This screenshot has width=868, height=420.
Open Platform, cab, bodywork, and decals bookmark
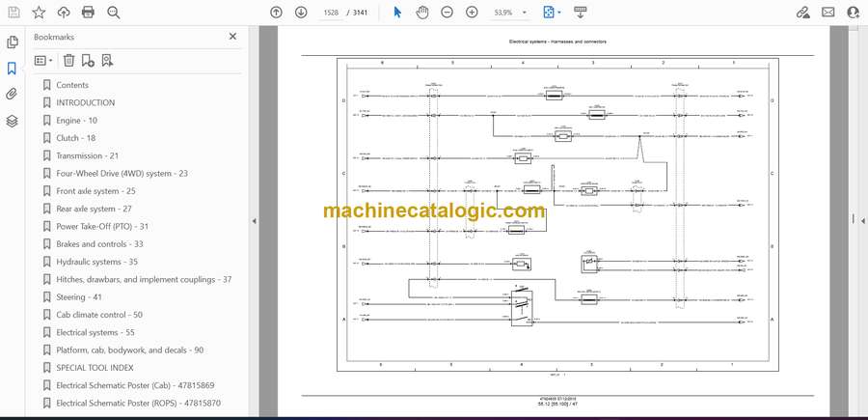tap(129, 350)
